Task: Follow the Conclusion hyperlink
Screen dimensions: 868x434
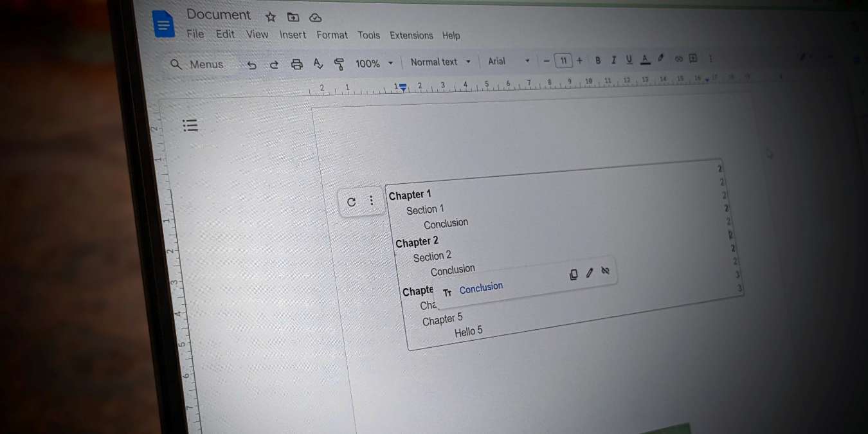Action: click(x=481, y=287)
